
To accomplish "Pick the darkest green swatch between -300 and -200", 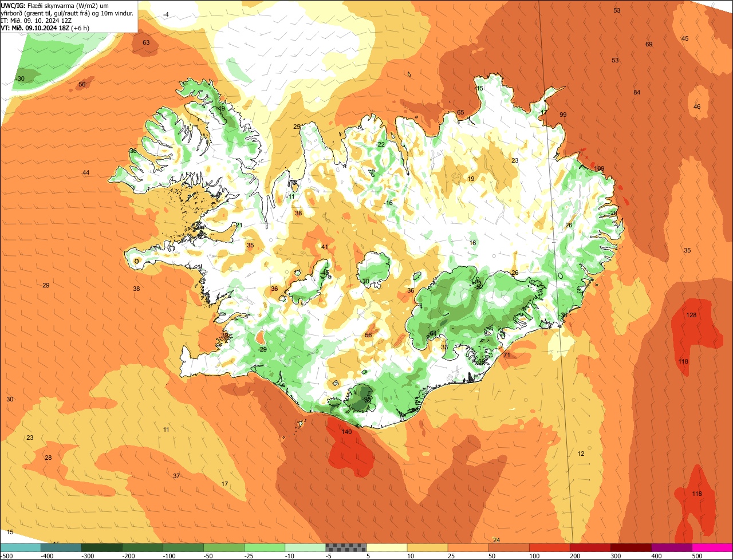I will pos(101,547).
